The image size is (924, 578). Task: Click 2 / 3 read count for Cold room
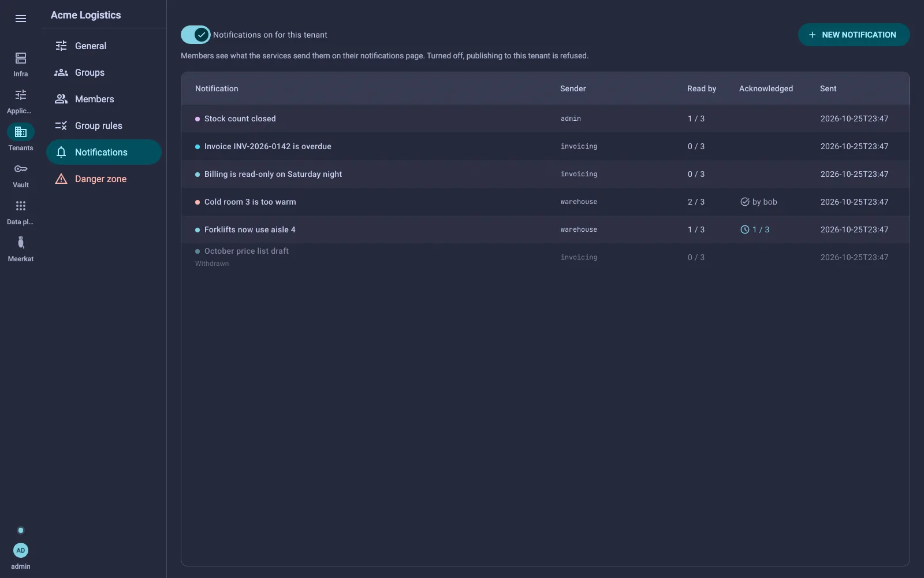(x=696, y=202)
